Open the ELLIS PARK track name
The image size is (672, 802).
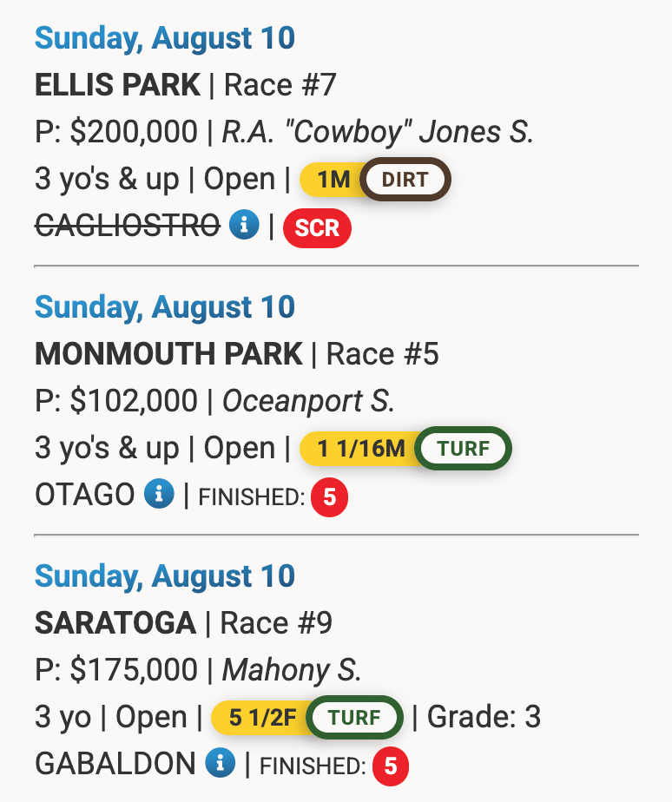pyautogui.click(x=117, y=85)
